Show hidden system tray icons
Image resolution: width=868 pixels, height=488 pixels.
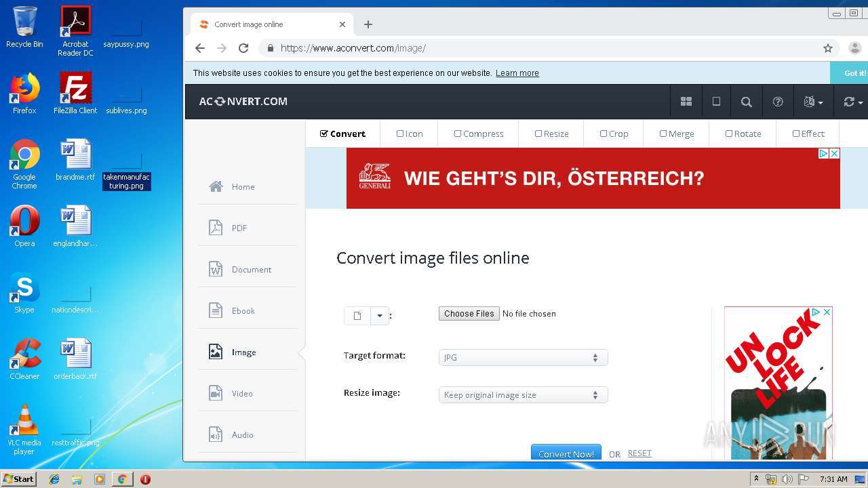[x=756, y=479]
